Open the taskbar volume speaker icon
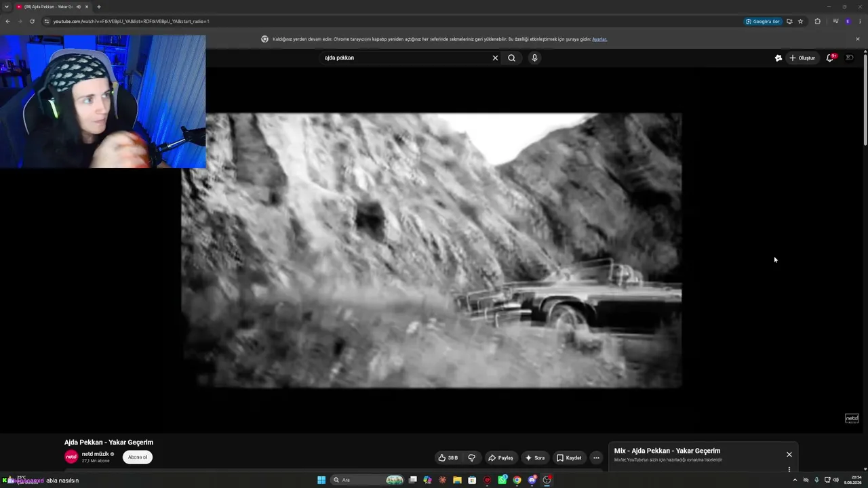Image resolution: width=868 pixels, height=488 pixels. [x=835, y=480]
